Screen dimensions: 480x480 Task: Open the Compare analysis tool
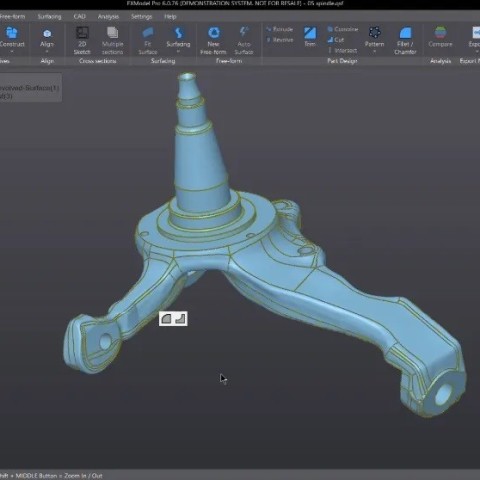coord(440,37)
